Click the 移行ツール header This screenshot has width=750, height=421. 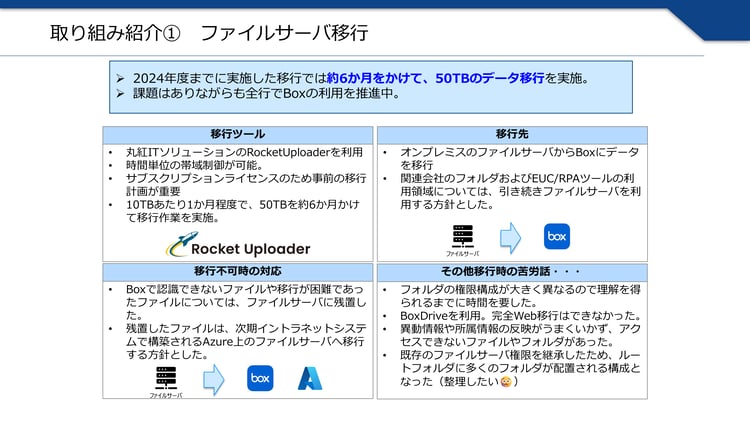tap(238, 134)
